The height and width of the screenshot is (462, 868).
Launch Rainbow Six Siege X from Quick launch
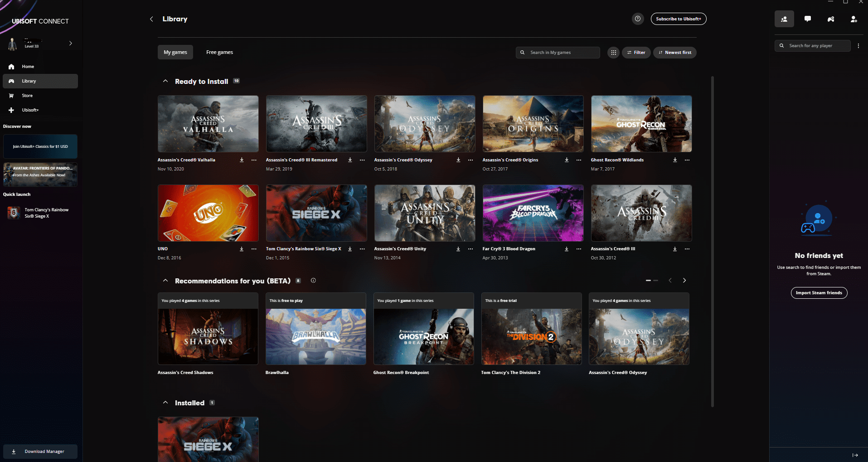point(40,213)
